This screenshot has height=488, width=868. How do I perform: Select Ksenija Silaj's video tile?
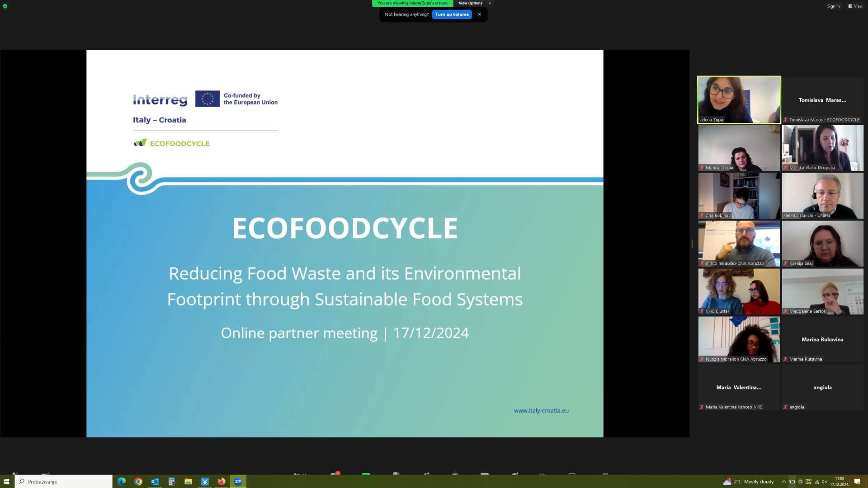822,244
